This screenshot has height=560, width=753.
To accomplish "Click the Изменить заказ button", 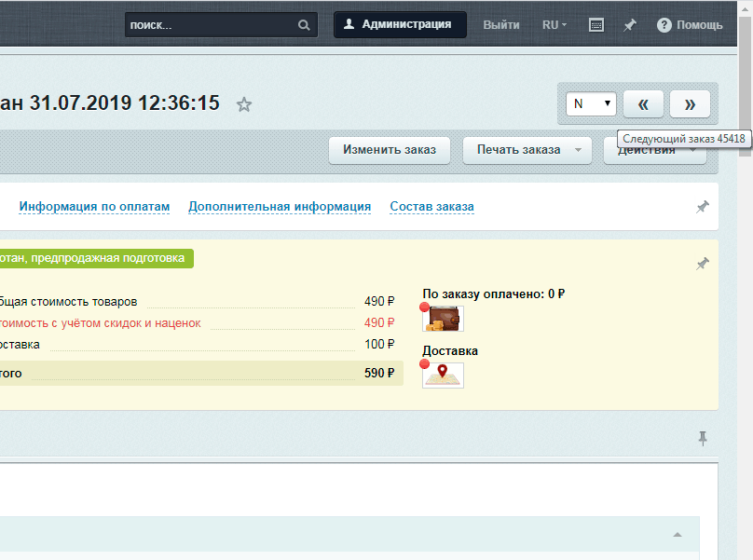I will [389, 150].
